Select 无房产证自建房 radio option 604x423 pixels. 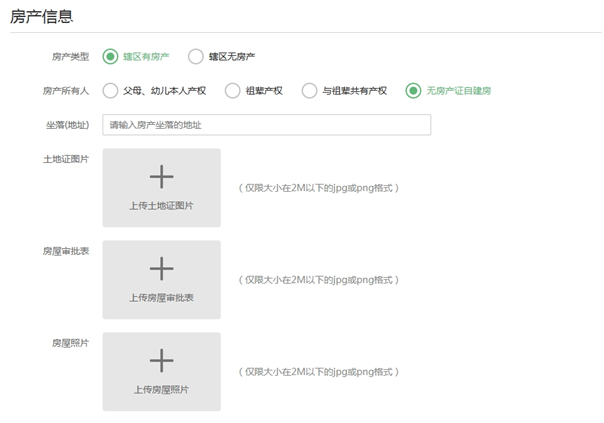click(413, 91)
